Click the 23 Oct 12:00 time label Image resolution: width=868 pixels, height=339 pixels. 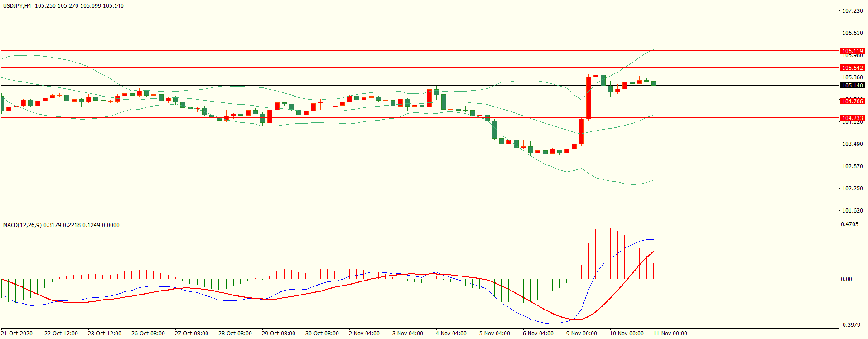click(x=105, y=334)
